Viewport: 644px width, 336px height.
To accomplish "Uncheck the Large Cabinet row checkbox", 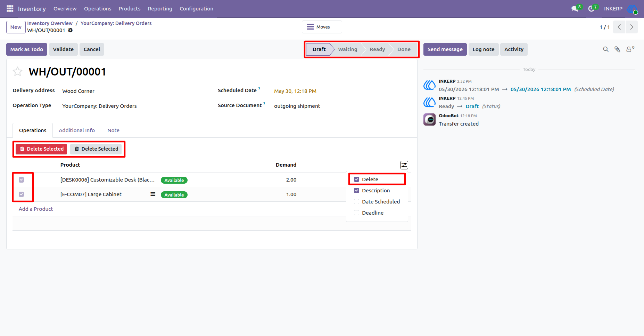I will click(x=22, y=194).
